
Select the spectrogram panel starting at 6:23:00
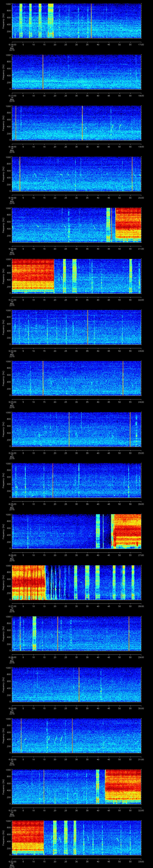(x=77, y=378)
